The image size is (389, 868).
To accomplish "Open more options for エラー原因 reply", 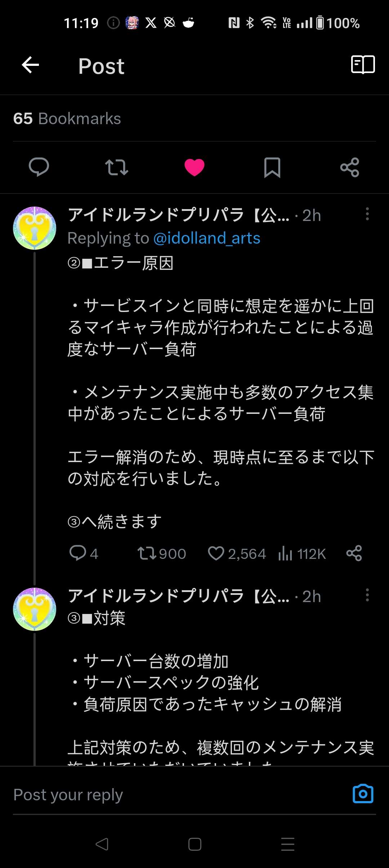I will (367, 214).
